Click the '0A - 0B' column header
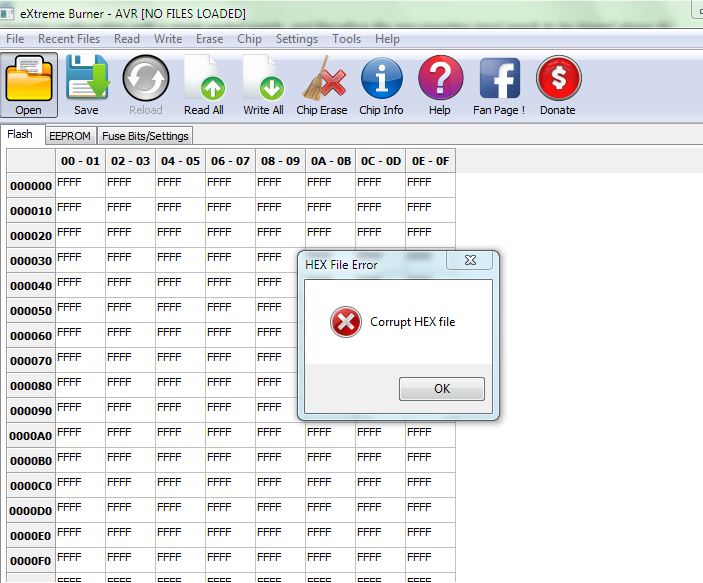Screen dimensions: 703x583 pos(330,161)
